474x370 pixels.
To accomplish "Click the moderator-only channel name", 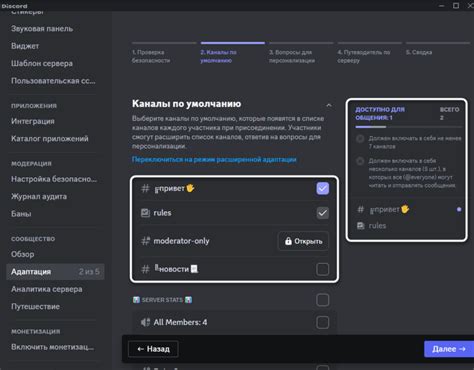I will click(181, 241).
